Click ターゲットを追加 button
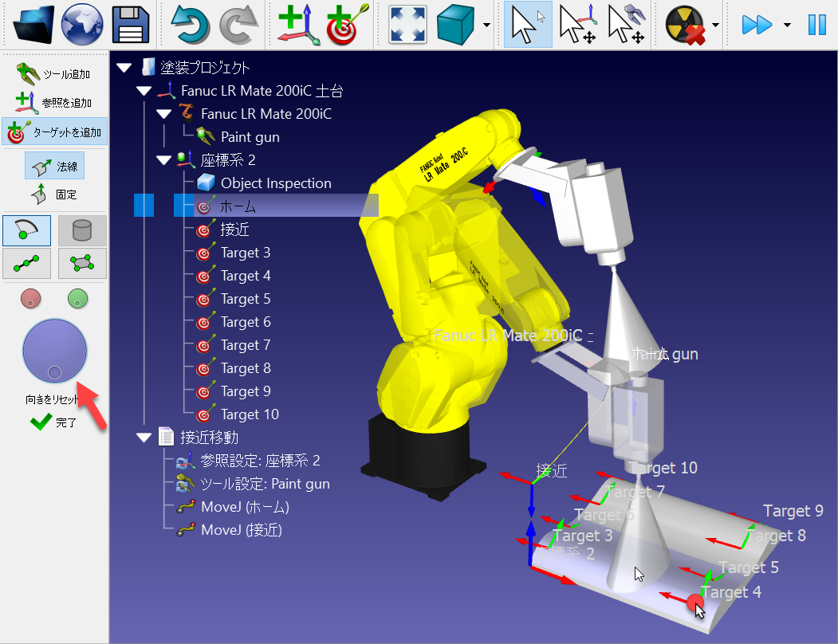Image resolution: width=838 pixels, height=644 pixels. click(x=54, y=132)
